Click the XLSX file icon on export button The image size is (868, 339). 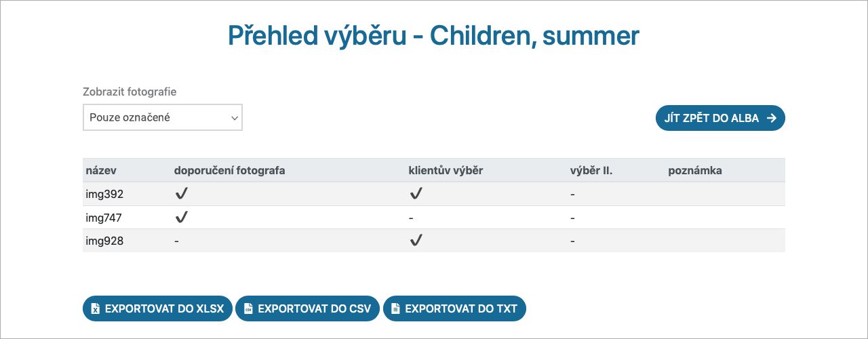coord(96,308)
